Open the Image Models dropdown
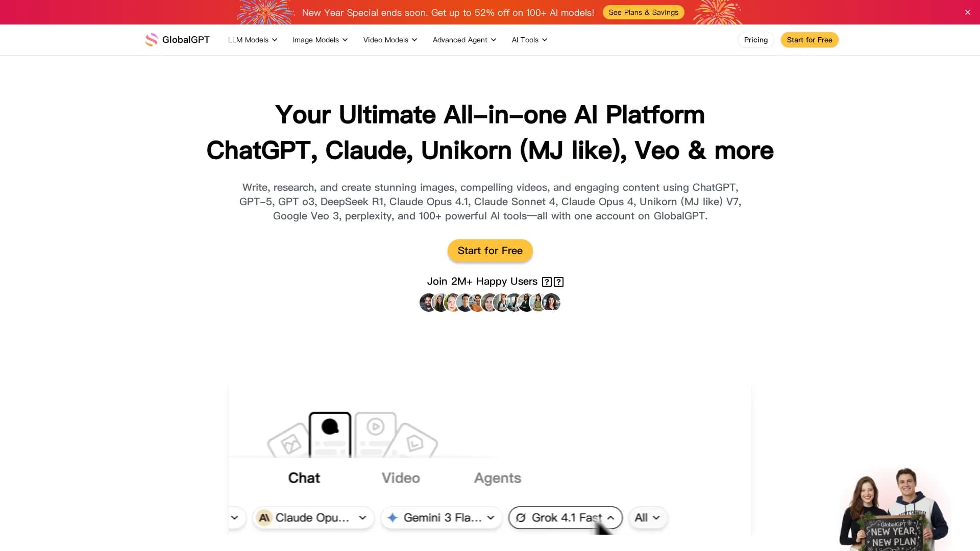Viewport: 980px width, 551px height. pos(320,40)
